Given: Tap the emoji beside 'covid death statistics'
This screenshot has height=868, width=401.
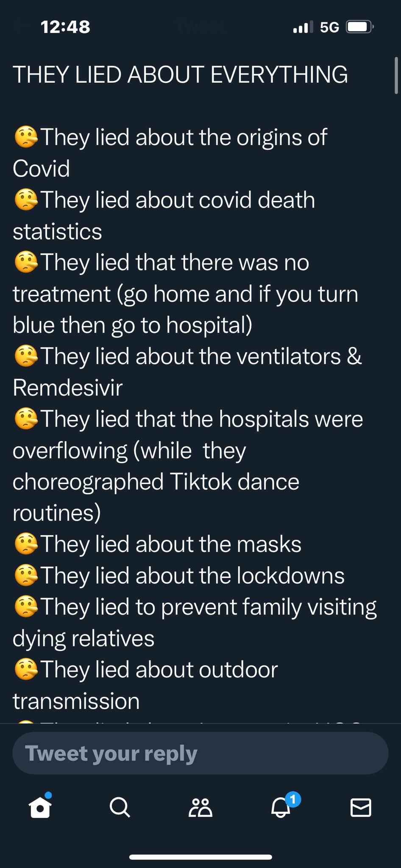Looking at the screenshot, I should [26, 199].
